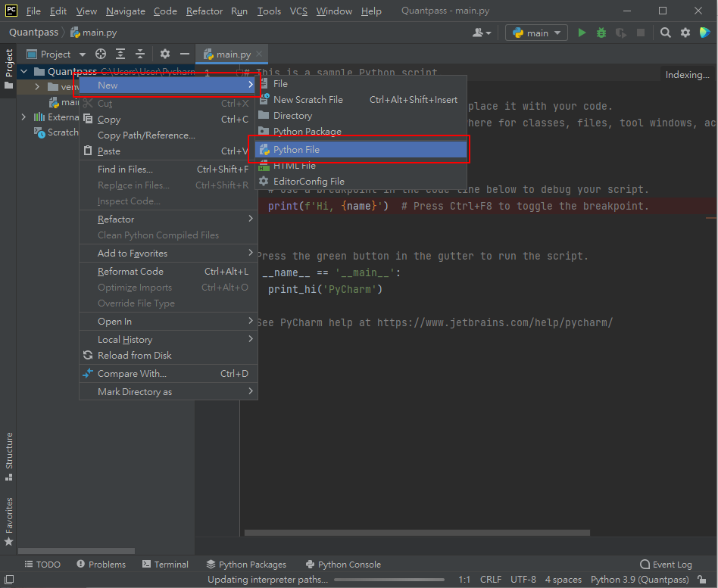Create a new Python Package
This screenshot has height=588, width=718.
(x=361, y=132)
